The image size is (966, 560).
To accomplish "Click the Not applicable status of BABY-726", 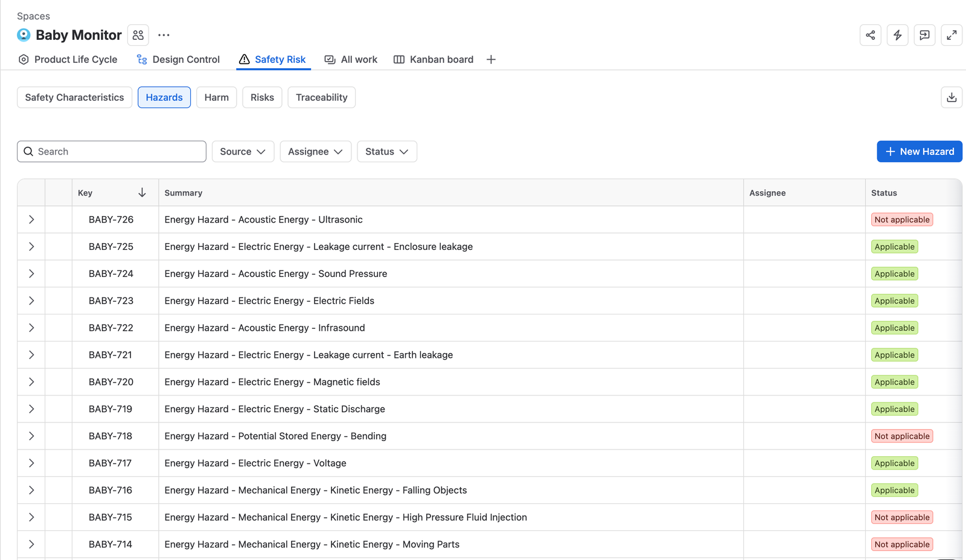I will 902,220.
